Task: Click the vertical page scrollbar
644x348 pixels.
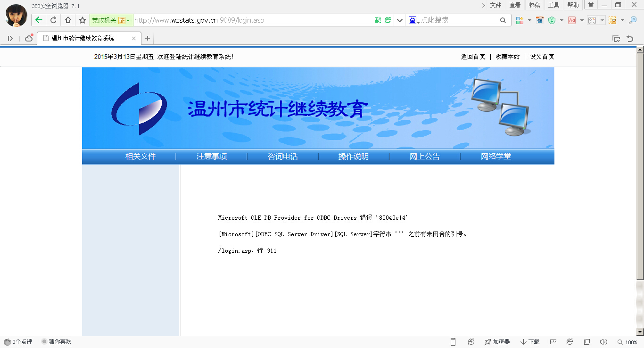Action: [640, 166]
